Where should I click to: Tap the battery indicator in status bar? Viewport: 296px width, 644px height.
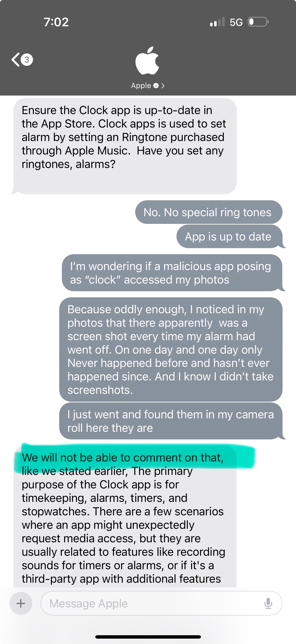coord(258,22)
